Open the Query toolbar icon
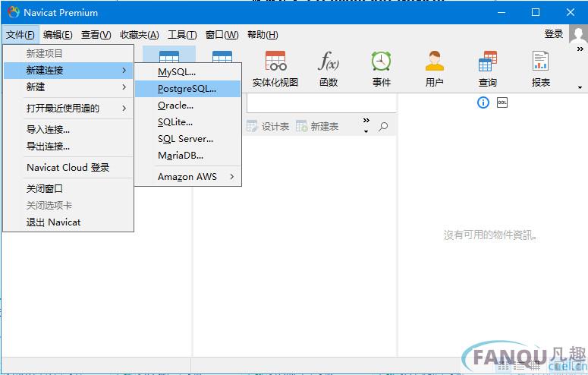The image size is (588, 375). pyautogui.click(x=488, y=68)
